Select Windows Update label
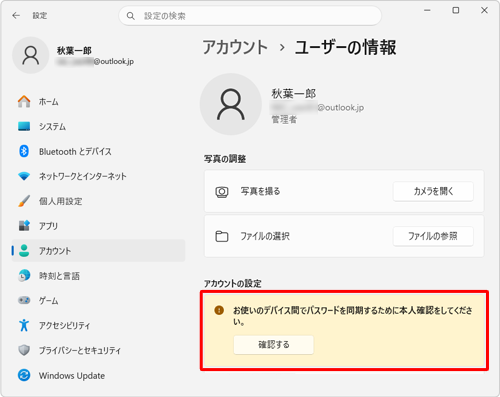 [x=72, y=376]
